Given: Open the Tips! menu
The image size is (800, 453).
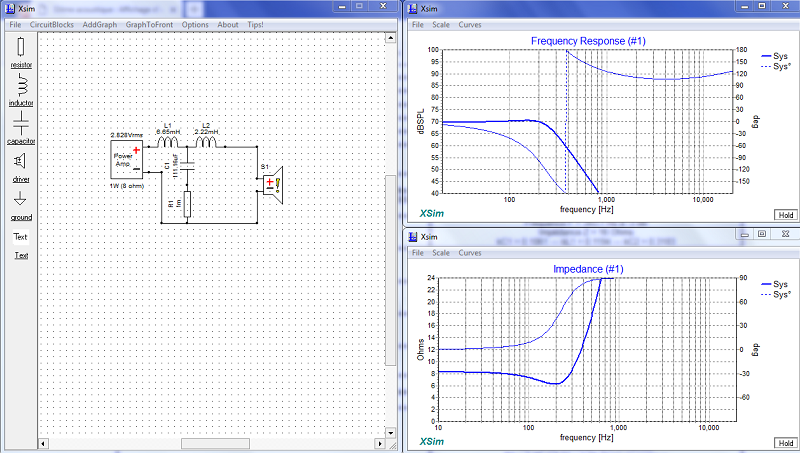Looking at the screenshot, I should 255,24.
